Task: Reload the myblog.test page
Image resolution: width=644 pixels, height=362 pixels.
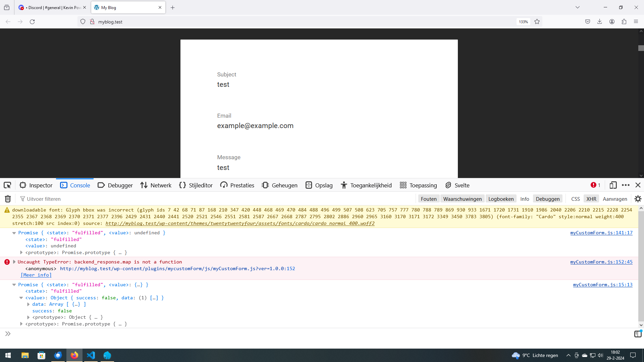Action: click(32, 22)
